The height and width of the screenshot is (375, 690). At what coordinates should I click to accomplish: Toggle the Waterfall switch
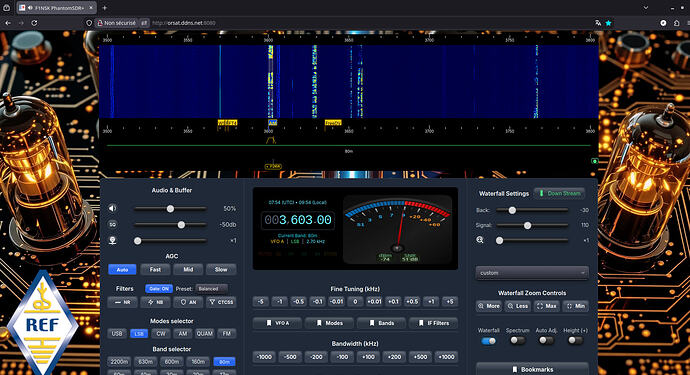(x=488, y=341)
